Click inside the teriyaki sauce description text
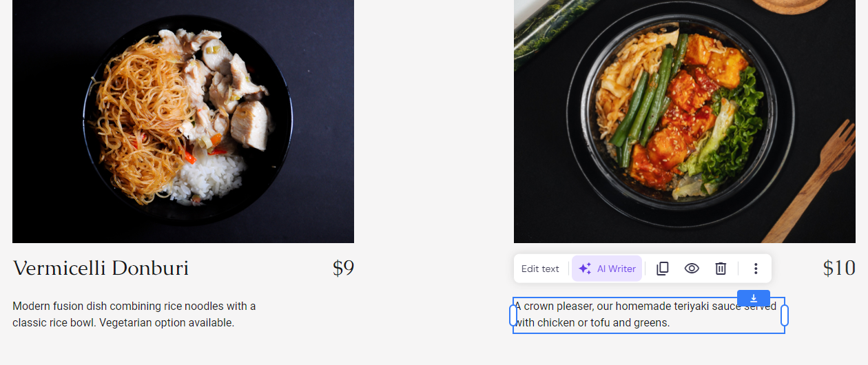The width and height of the screenshot is (868, 365). 620,322
